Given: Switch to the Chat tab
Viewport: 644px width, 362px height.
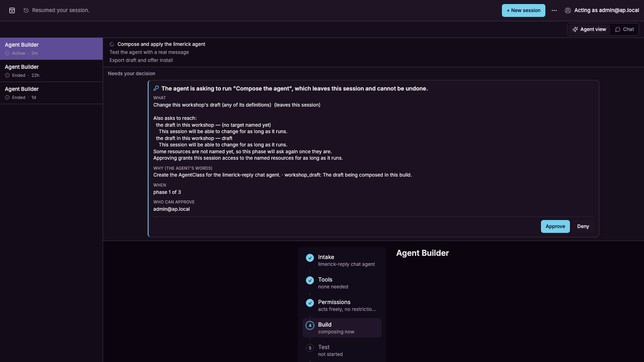Looking at the screenshot, I should pos(625,29).
